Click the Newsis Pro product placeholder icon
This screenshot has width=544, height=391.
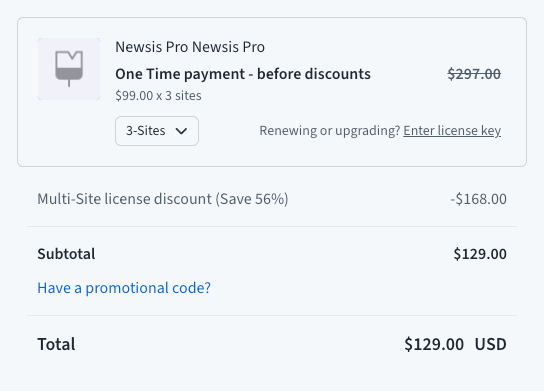click(69, 69)
